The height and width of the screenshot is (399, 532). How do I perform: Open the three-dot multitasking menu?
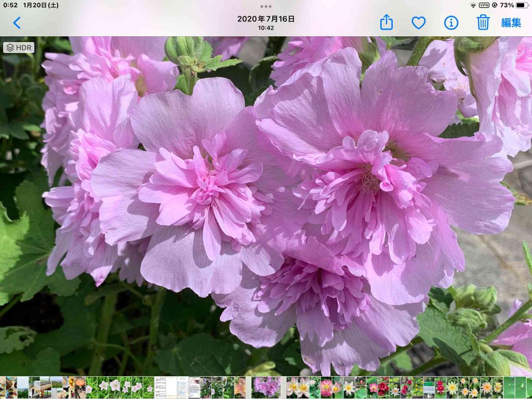(266, 6)
